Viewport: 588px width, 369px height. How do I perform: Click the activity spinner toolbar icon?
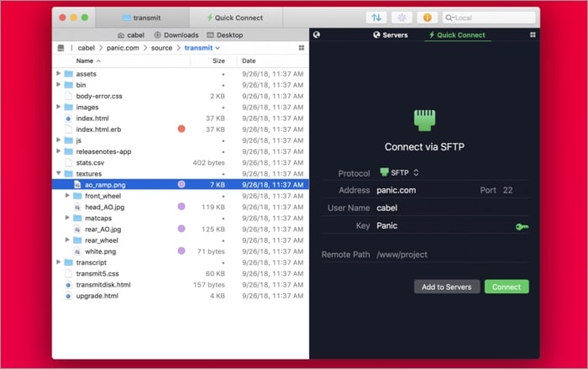[x=403, y=18]
